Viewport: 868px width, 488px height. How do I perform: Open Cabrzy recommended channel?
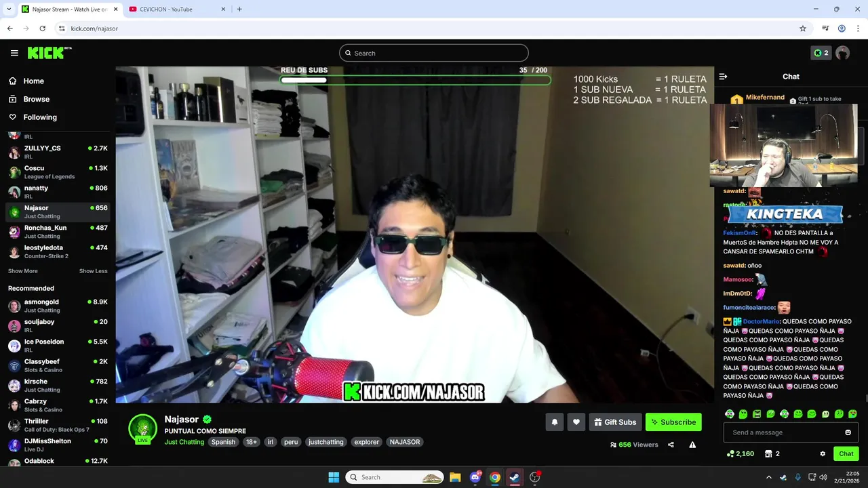coord(58,405)
